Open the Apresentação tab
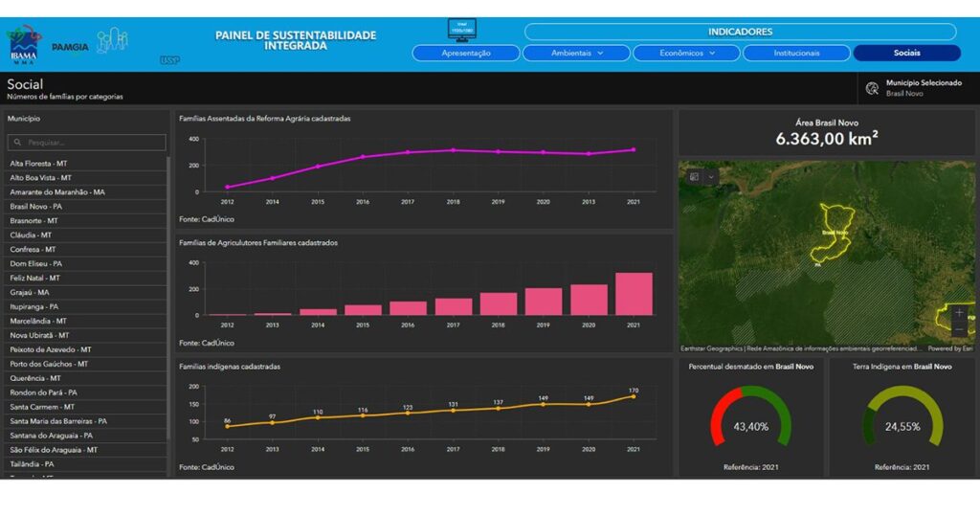Screen dimensions: 980x515 pos(466,53)
